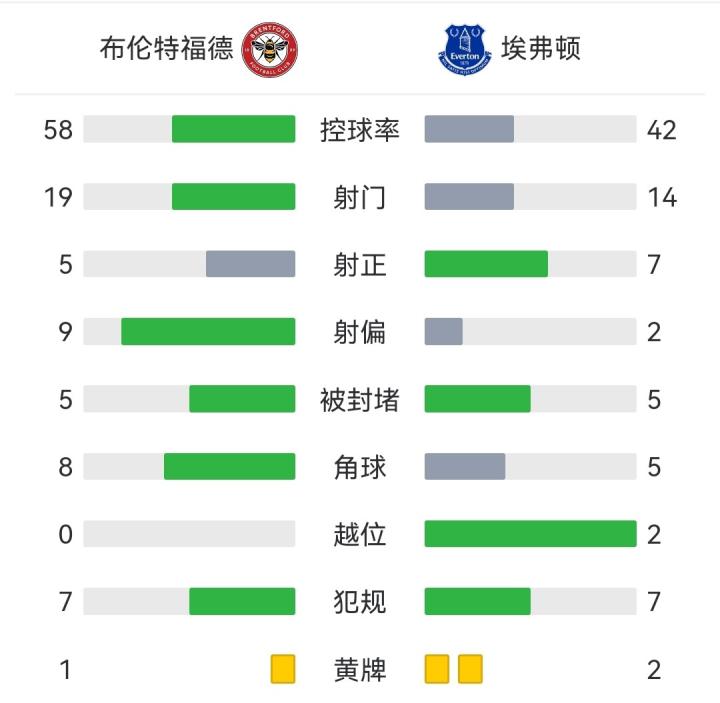Click Brentford's empty 越位 bar
720x703 pixels.
click(x=189, y=534)
